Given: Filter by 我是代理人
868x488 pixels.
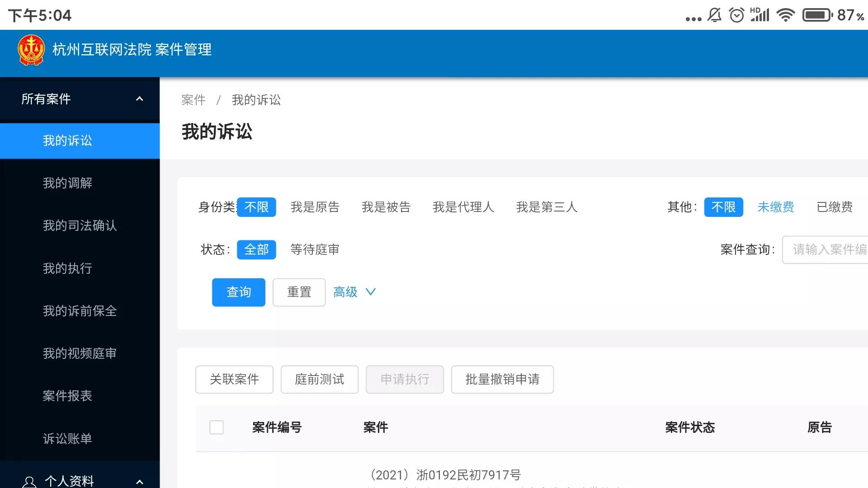Looking at the screenshot, I should (x=463, y=207).
